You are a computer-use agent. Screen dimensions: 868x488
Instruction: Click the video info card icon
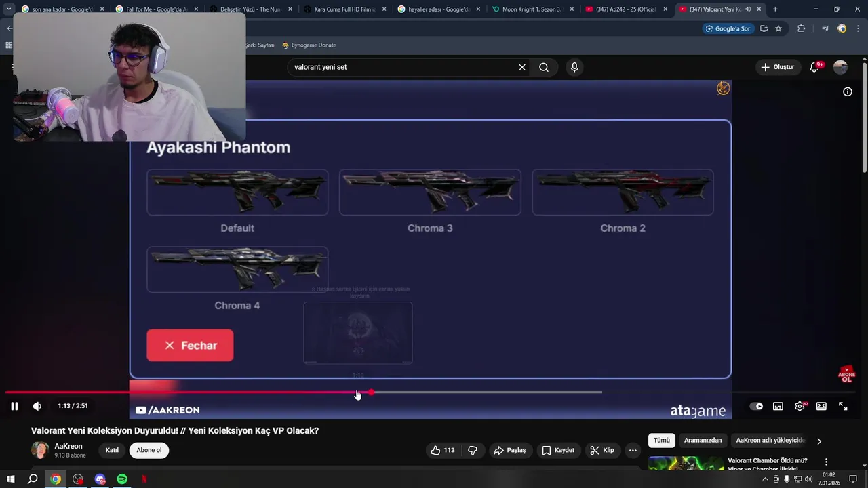click(x=847, y=91)
